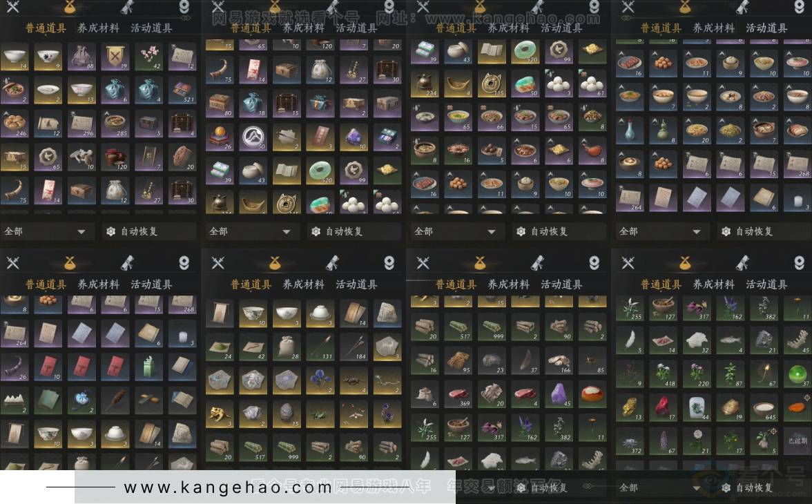Open the www.kangehao.com link in the bottom banner
This screenshot has width=812, height=504.
click(228, 487)
